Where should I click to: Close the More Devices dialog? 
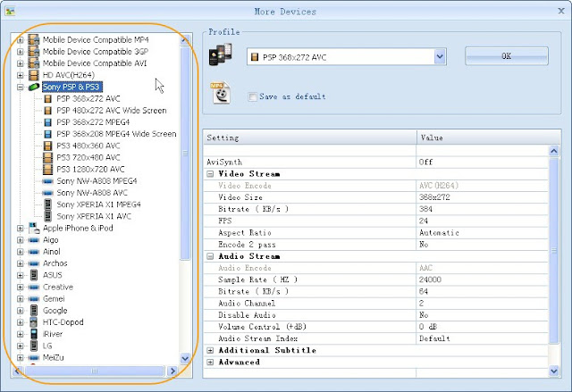[x=561, y=11]
